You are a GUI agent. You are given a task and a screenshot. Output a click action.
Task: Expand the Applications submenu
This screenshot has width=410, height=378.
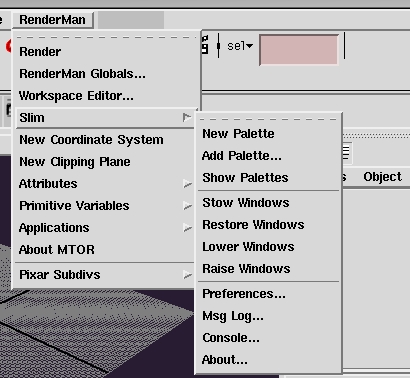point(105,228)
